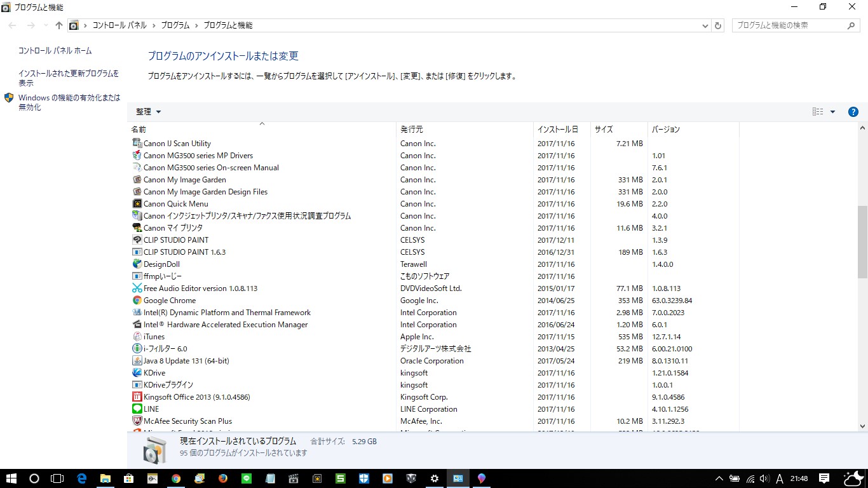The height and width of the screenshot is (488, 868).
Task: Select the iTunes icon in program list
Action: (137, 337)
